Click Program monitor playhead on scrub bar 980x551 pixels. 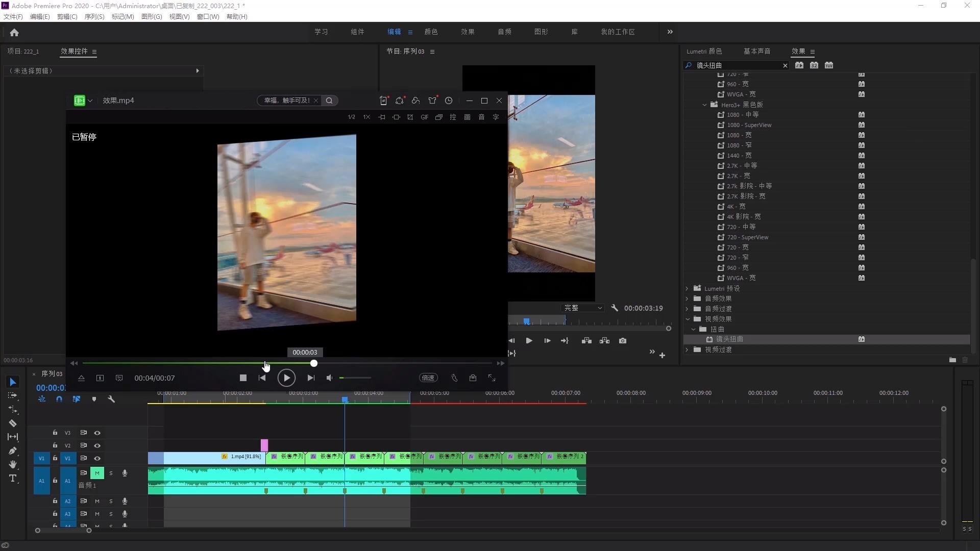526,321
